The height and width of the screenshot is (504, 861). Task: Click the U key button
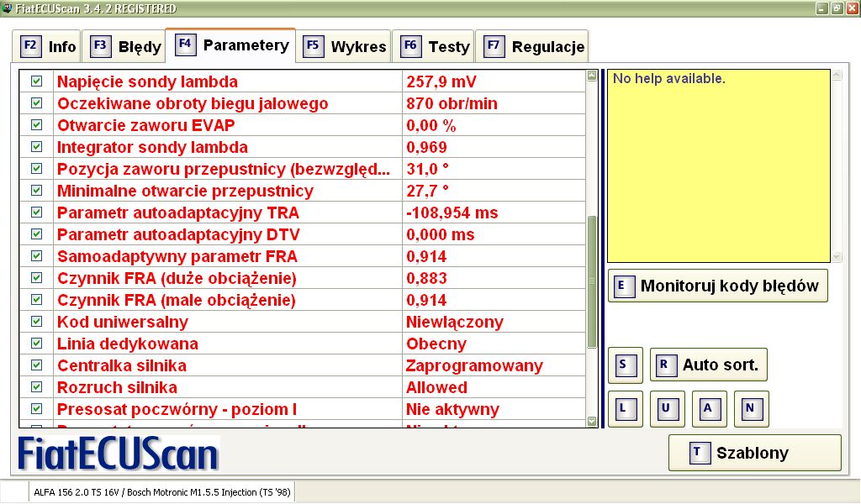point(667,408)
